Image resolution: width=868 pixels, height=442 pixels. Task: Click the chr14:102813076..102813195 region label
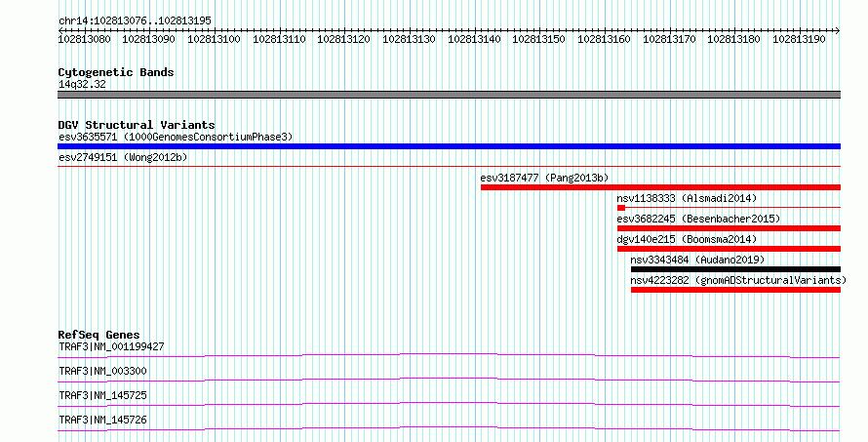[x=135, y=20]
